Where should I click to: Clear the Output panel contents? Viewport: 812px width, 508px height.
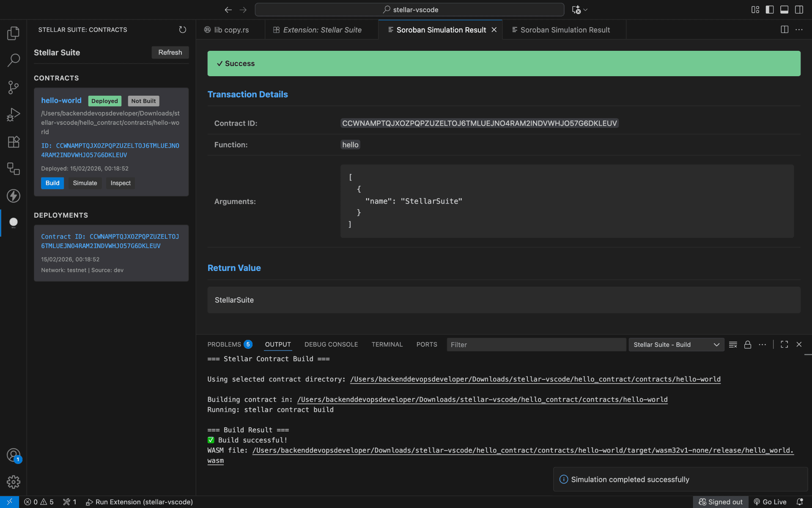coord(733,344)
